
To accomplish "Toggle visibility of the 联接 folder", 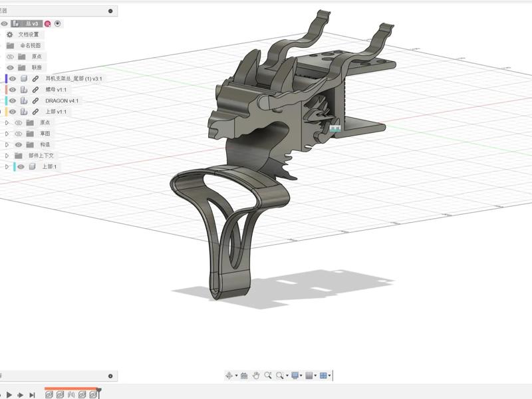I will [10, 68].
